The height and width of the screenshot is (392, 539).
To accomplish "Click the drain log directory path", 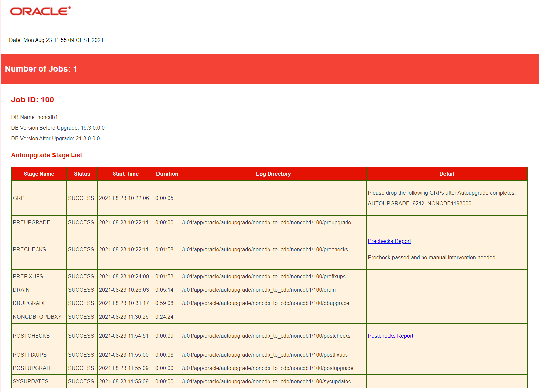I will pyautogui.click(x=259, y=290).
